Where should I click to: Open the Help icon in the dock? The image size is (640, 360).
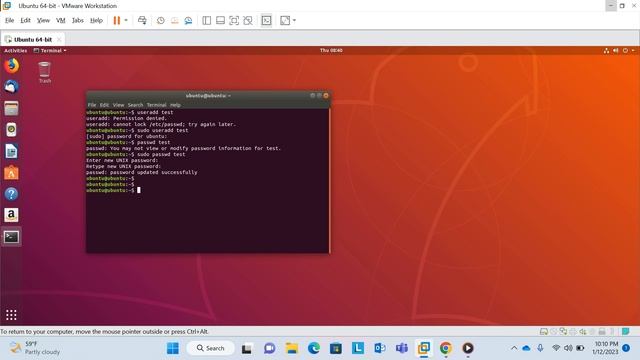11,194
